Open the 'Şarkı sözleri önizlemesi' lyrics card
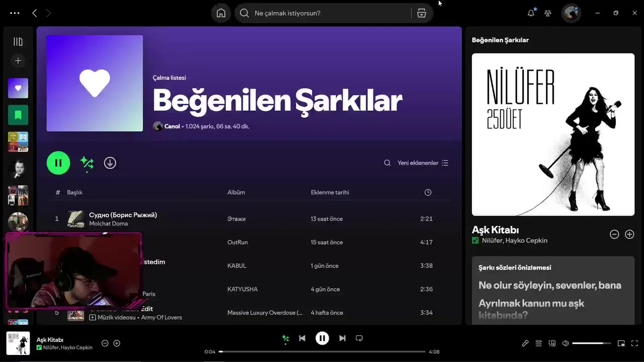 click(553, 290)
